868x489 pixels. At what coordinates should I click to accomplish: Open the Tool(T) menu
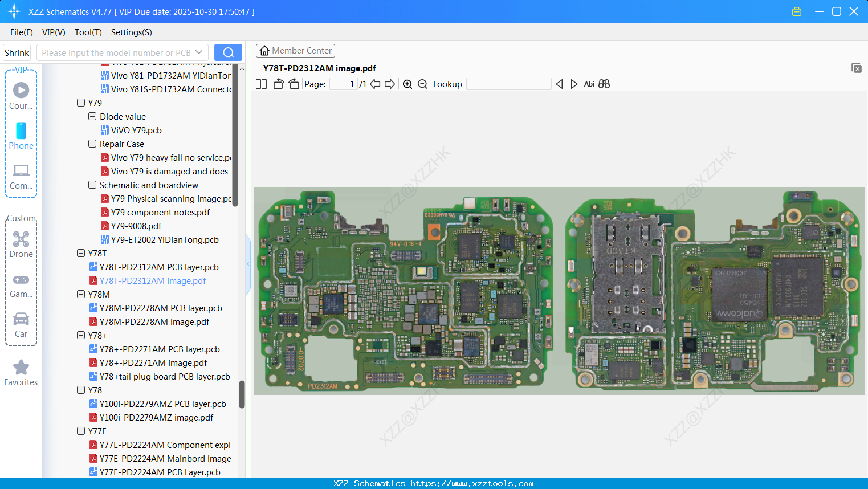coord(88,32)
